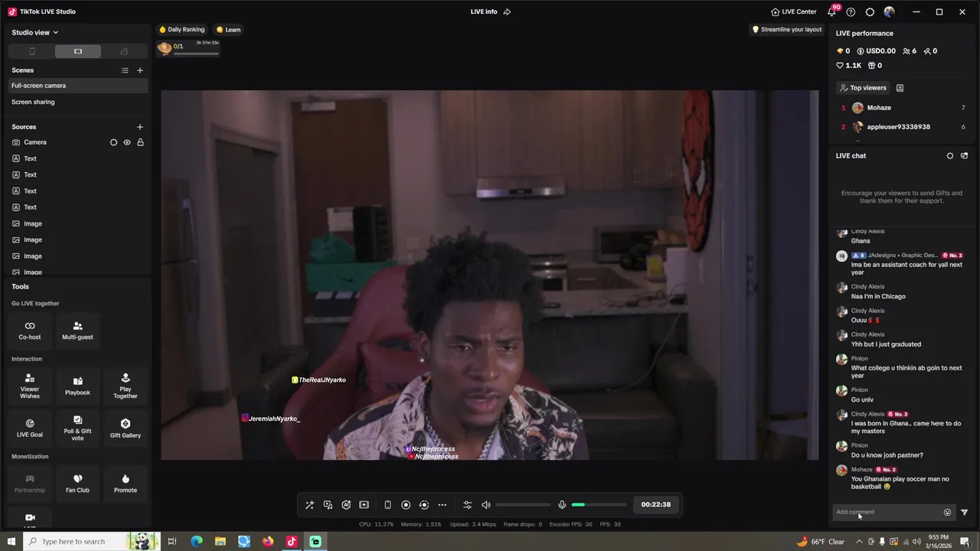The height and width of the screenshot is (551, 980).
Task: Pop out the LIVE chat window
Action: (x=964, y=156)
